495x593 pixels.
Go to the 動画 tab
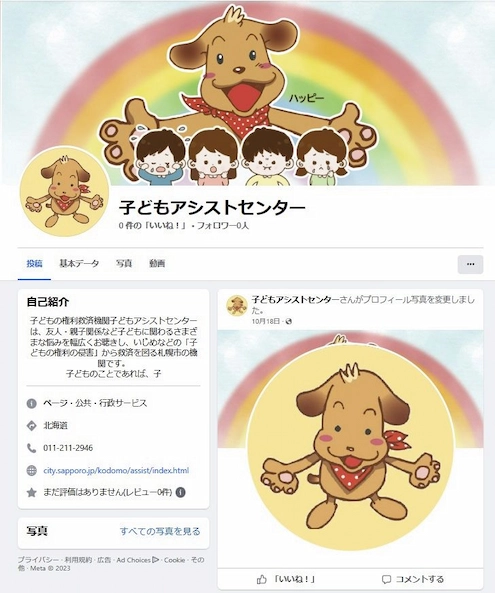click(x=157, y=264)
